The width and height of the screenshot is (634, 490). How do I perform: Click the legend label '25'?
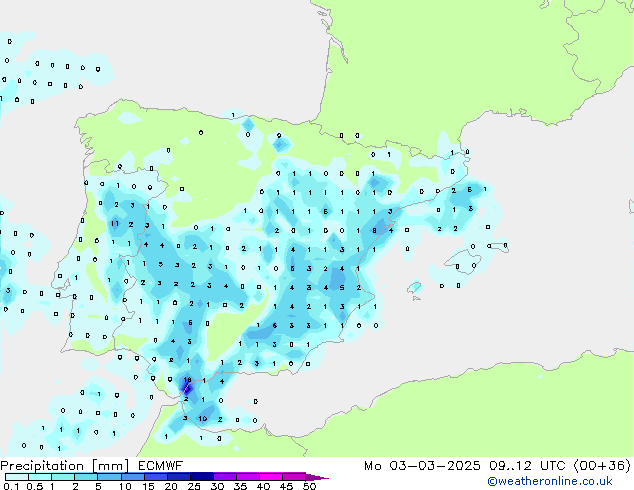click(194, 486)
